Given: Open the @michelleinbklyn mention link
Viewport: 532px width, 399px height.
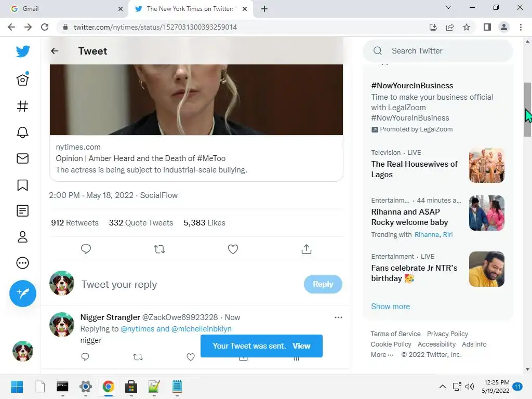Looking at the screenshot, I should 202,329.
